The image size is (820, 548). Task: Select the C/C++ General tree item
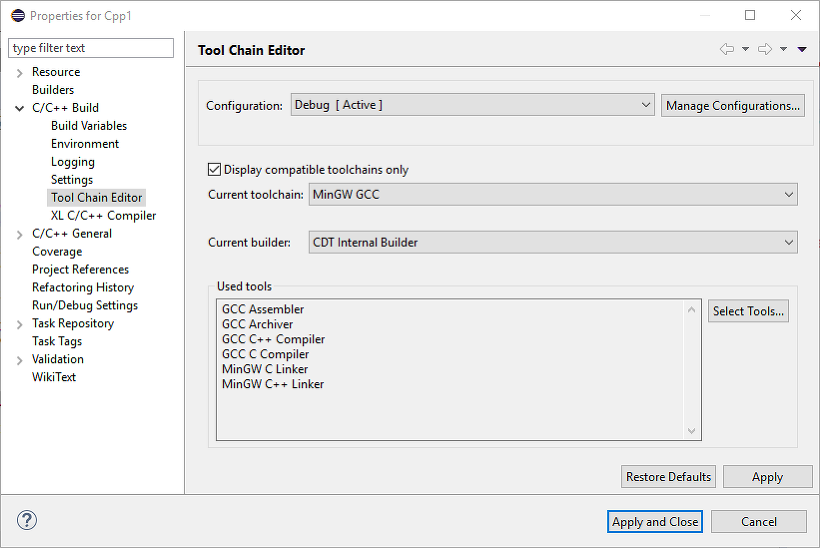[x=72, y=234]
